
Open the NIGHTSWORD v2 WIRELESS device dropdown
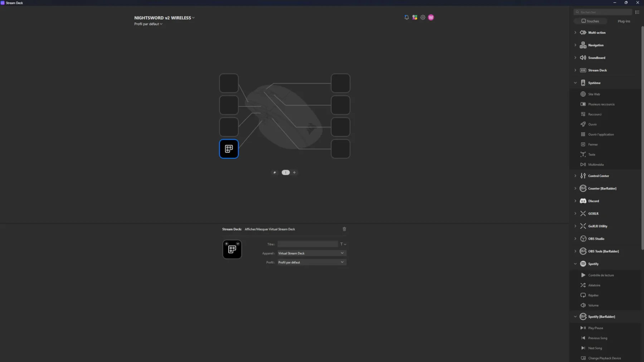point(164,18)
